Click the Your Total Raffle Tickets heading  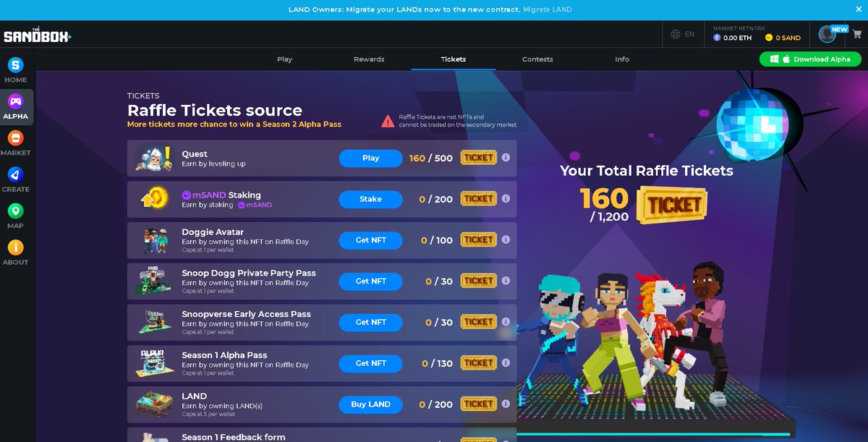tap(647, 171)
